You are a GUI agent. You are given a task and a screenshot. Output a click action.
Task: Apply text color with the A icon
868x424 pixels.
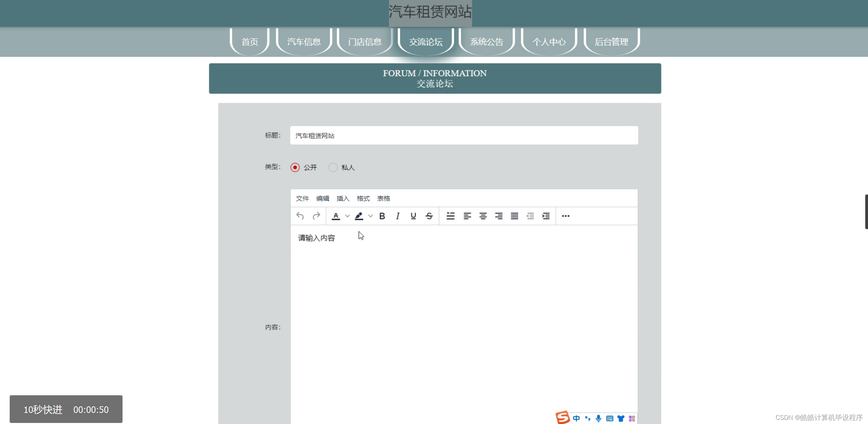click(x=336, y=216)
